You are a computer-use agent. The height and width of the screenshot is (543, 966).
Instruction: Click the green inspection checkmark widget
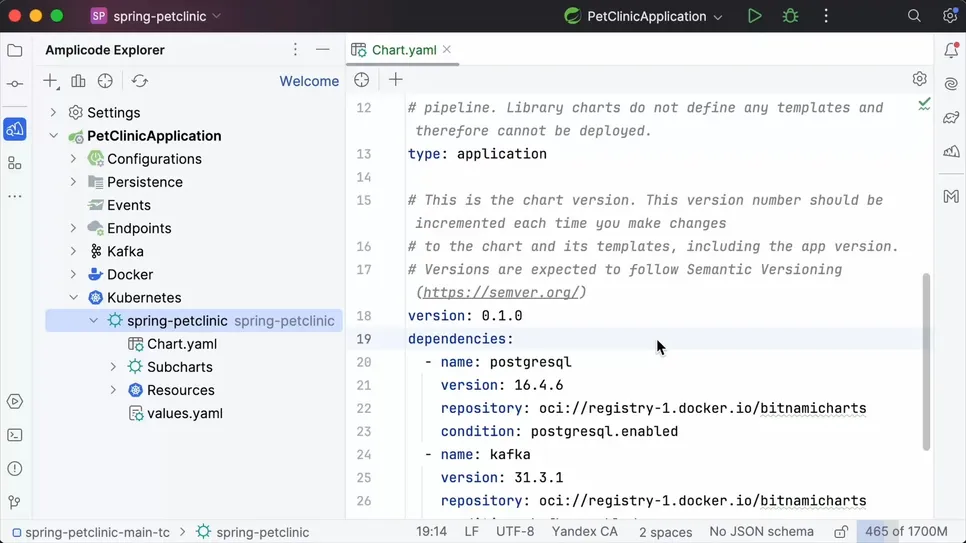(924, 104)
